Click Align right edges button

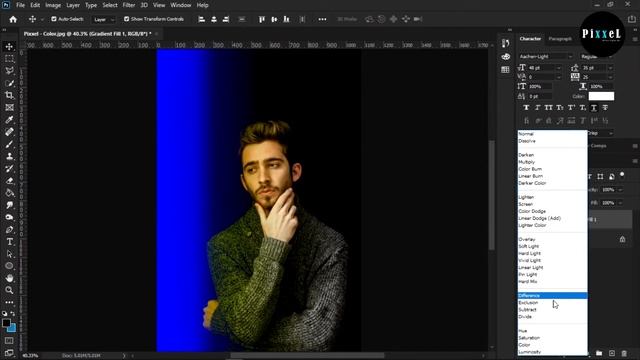pos(226,19)
